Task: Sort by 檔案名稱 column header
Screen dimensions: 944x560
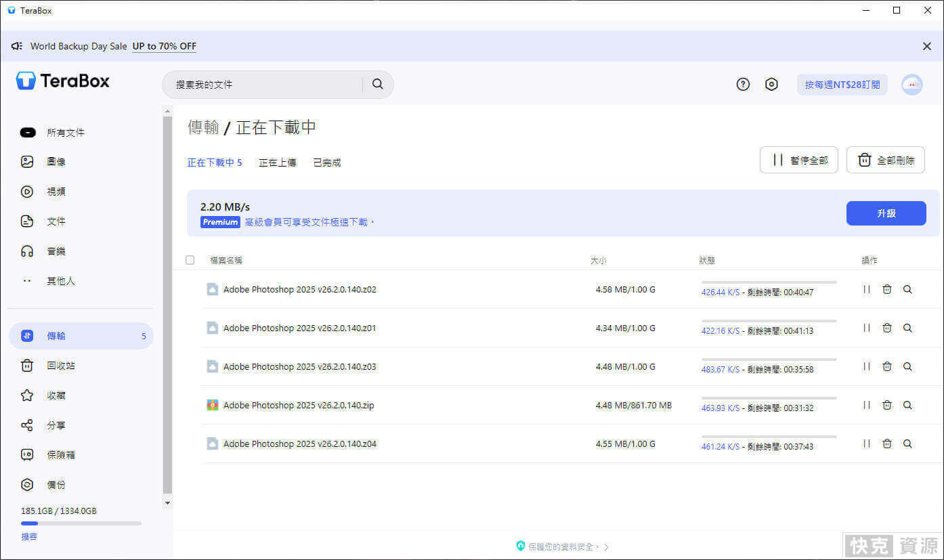Action: 226,260
